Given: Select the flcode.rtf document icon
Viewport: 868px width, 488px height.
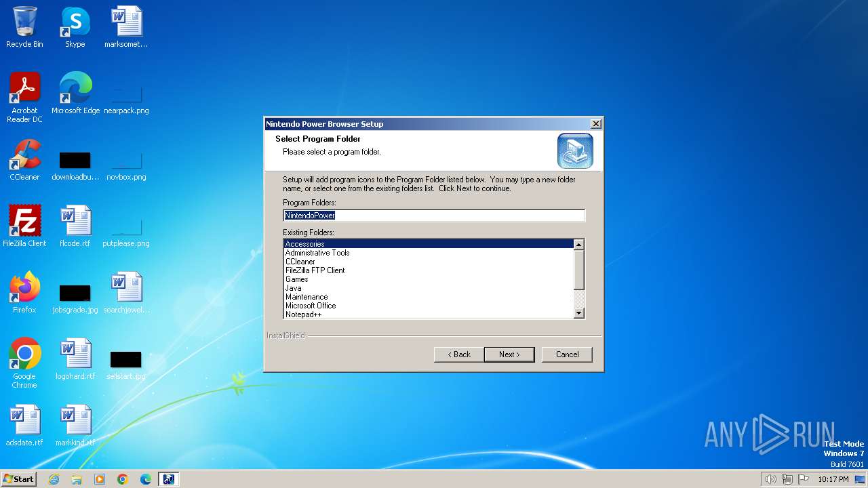Looking at the screenshot, I should 75,226.
